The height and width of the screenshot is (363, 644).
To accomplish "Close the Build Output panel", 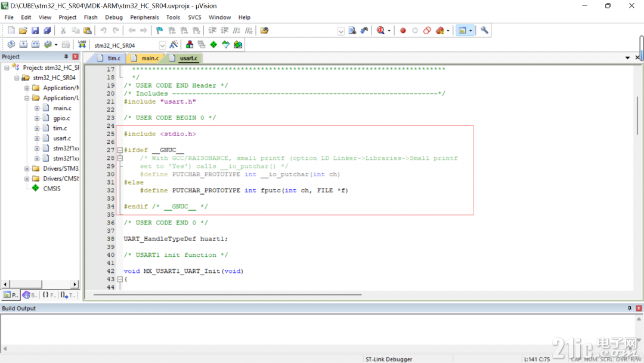I will tap(639, 308).
